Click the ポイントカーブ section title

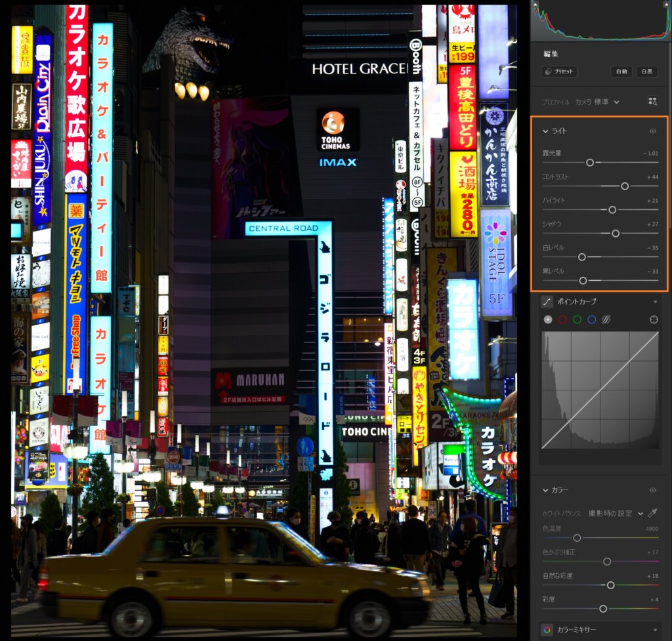(x=576, y=302)
